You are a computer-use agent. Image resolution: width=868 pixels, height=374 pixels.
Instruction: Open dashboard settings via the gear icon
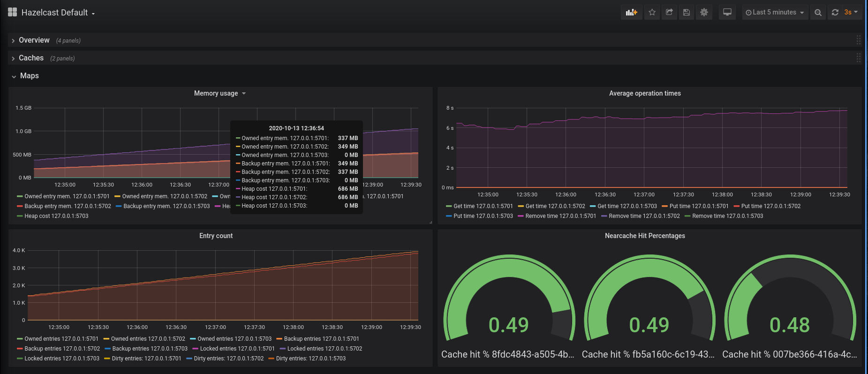pyautogui.click(x=704, y=13)
